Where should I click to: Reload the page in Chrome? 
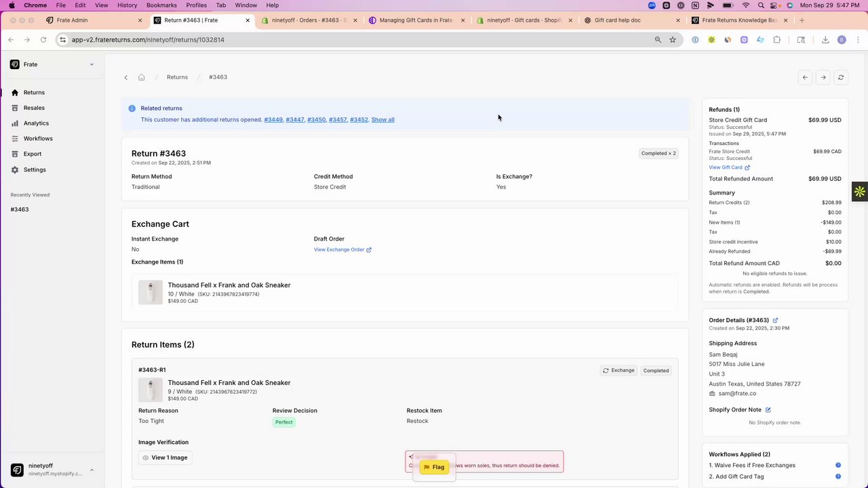coord(43,40)
